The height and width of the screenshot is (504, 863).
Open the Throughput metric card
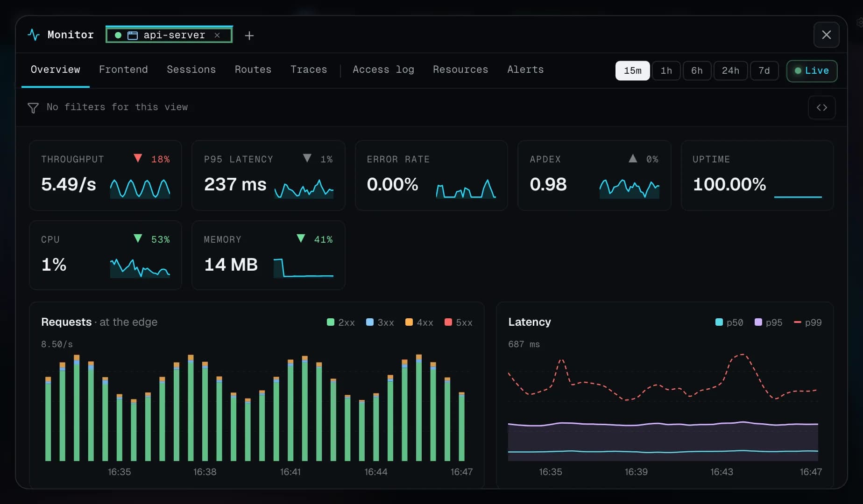[106, 175]
